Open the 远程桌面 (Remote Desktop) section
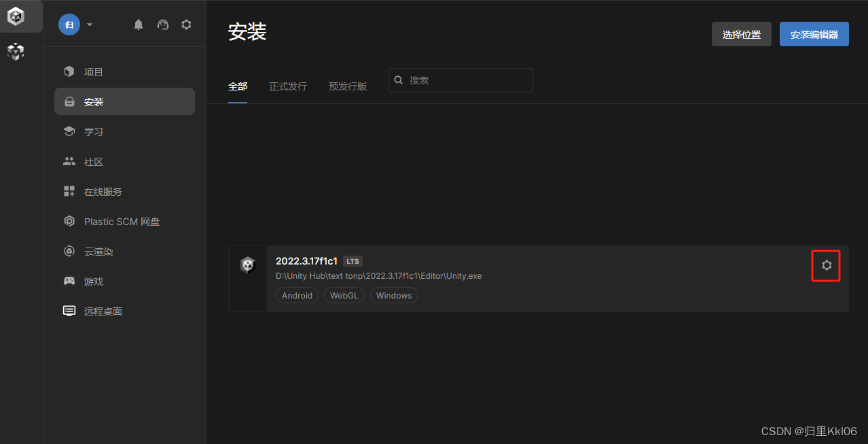 (101, 311)
